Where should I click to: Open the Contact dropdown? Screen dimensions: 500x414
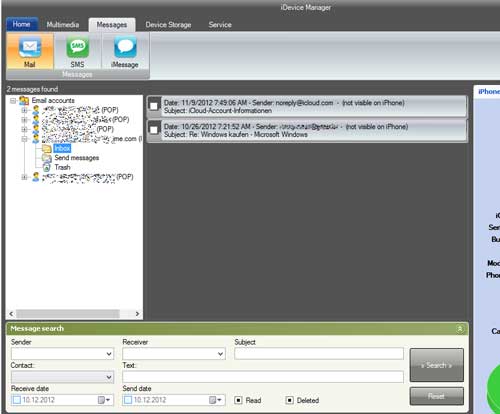(109, 377)
